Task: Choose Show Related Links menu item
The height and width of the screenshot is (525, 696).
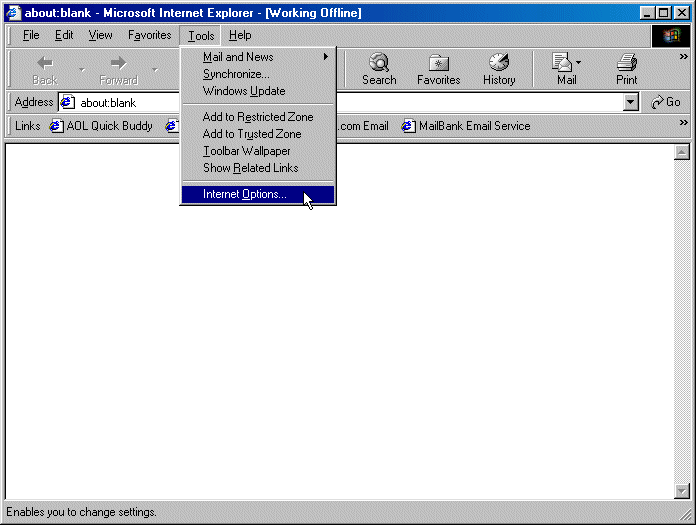Action: (x=258, y=168)
